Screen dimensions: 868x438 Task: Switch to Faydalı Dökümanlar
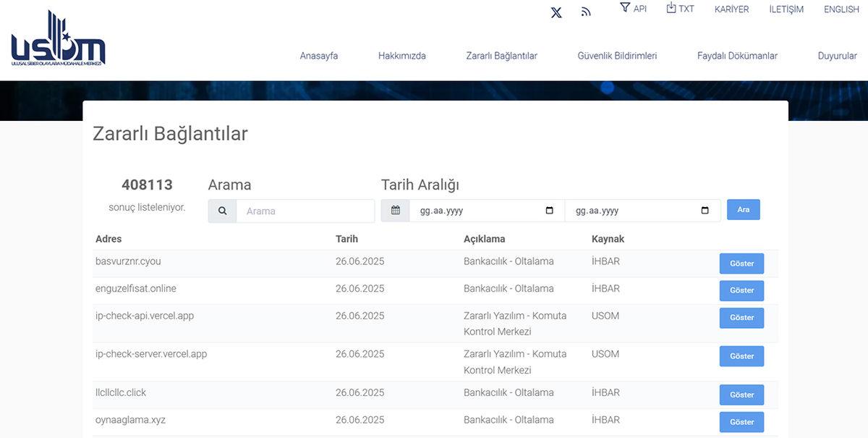point(736,55)
